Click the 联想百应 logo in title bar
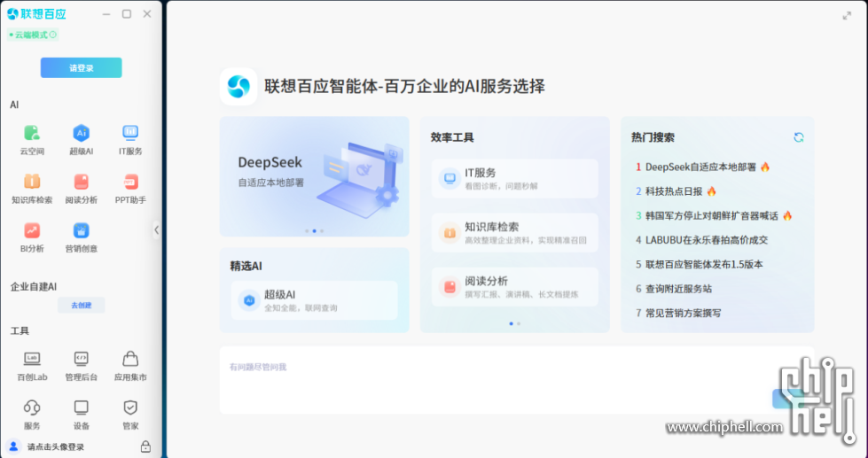The height and width of the screenshot is (458, 868). tap(37, 14)
